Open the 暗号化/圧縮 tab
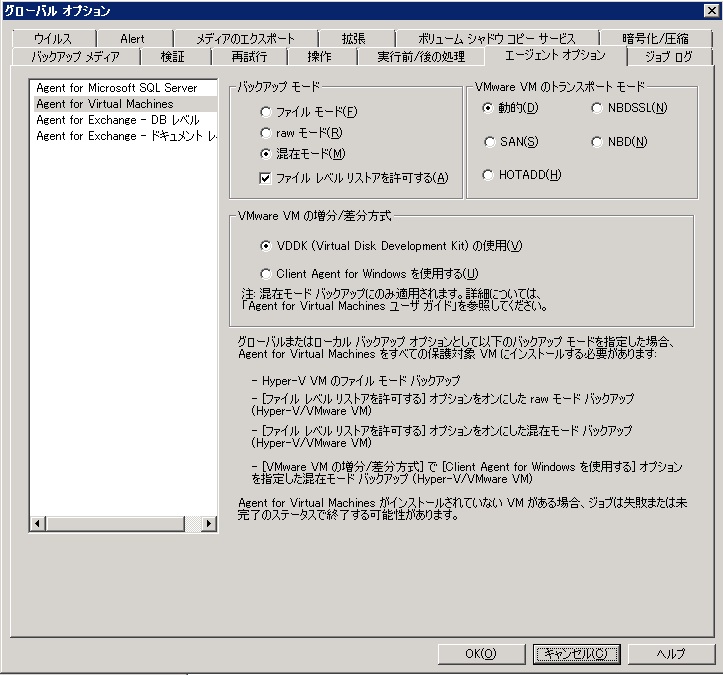This screenshot has width=723, height=675. [655, 38]
